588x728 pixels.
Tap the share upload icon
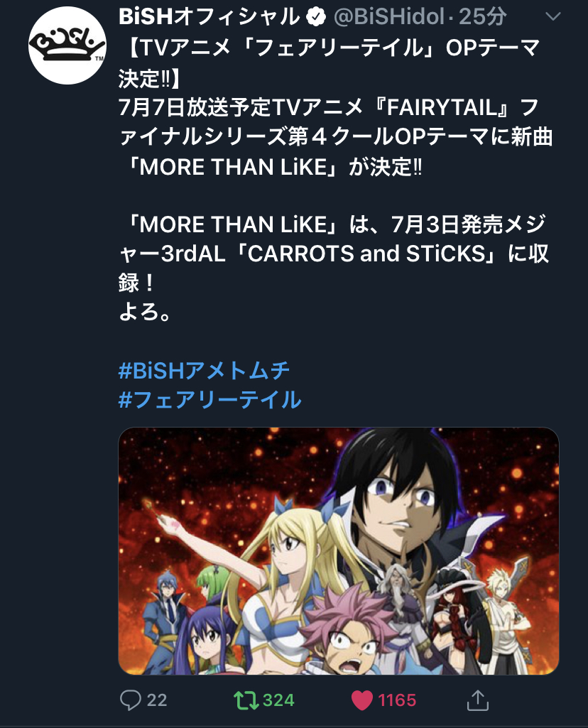(477, 700)
